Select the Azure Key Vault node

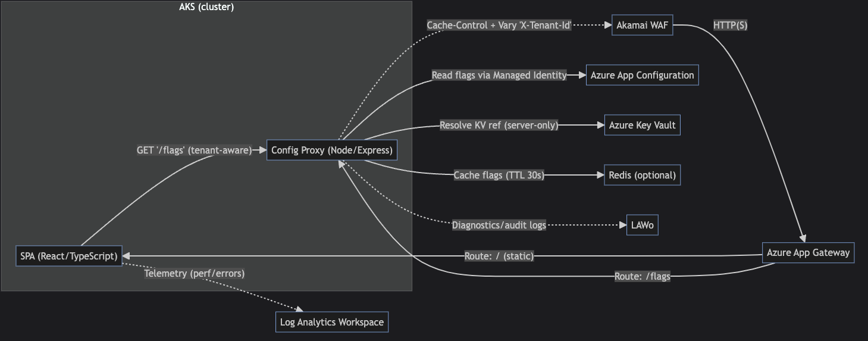642,126
